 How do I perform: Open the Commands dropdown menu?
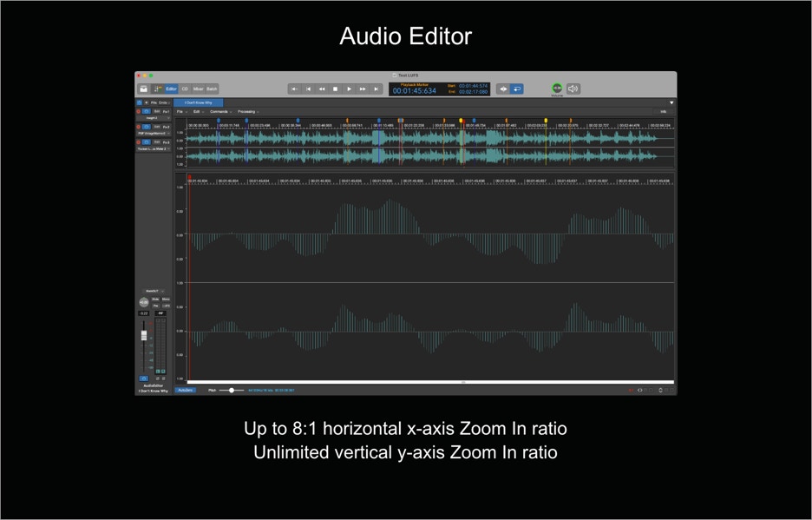220,112
